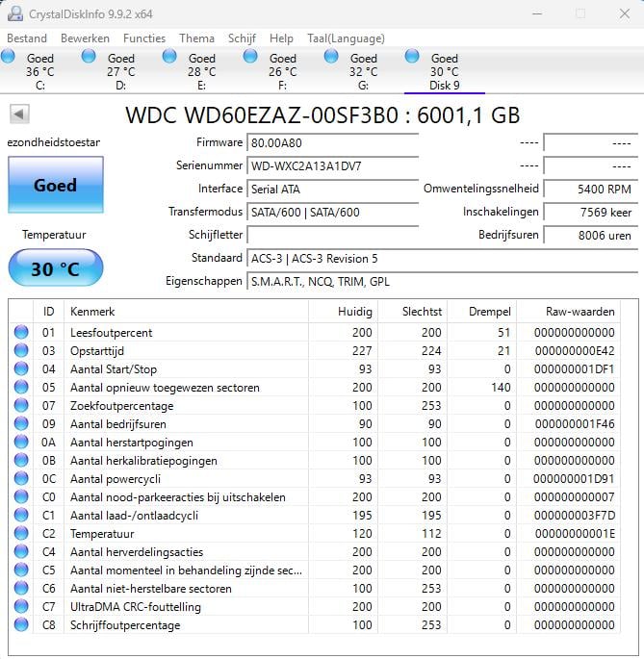This screenshot has height=659, width=644.
Task: Select the Disk 9 drive tab
Action: [444, 70]
